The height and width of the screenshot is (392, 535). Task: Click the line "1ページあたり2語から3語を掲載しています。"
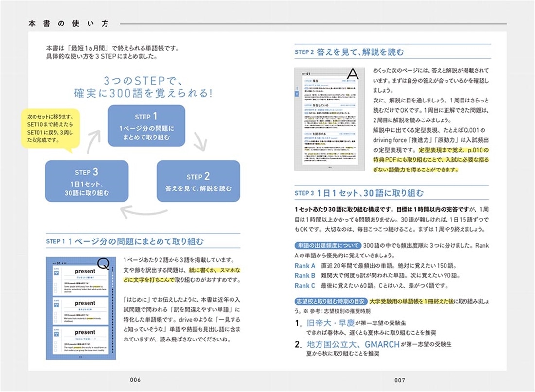point(179,260)
